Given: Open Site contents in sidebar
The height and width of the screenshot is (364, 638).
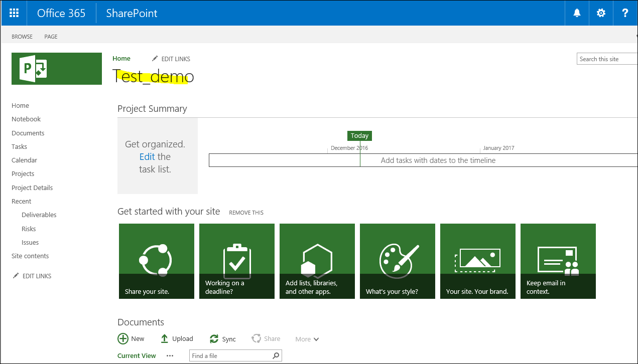Looking at the screenshot, I should pos(30,256).
